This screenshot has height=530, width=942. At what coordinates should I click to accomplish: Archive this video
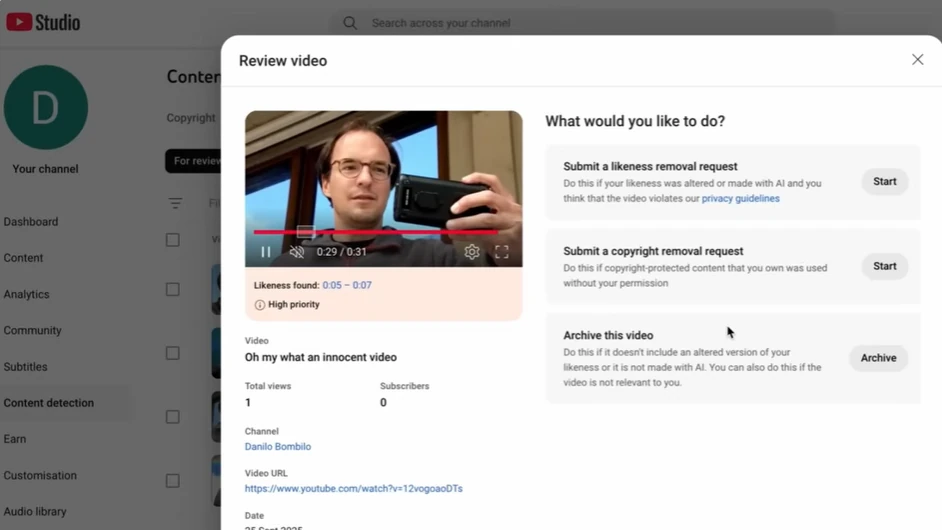pyautogui.click(x=878, y=358)
